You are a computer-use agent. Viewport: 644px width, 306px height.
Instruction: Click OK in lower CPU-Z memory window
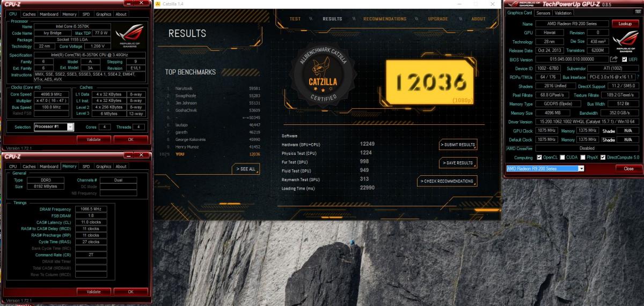[x=130, y=292]
